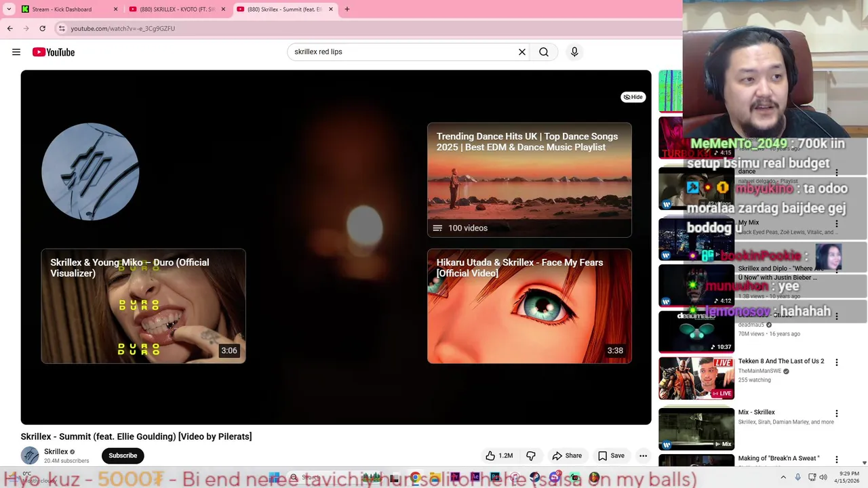Screen dimensions: 868x488
Task: Open the more actions three-dot button under video
Action: point(643,455)
